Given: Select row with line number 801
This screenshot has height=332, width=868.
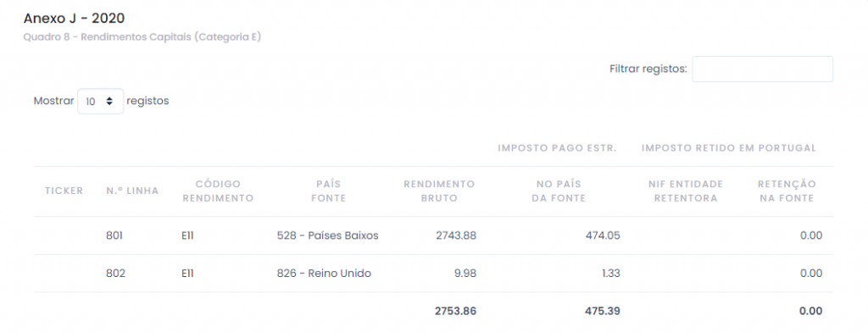Looking at the screenshot, I should [x=433, y=235].
